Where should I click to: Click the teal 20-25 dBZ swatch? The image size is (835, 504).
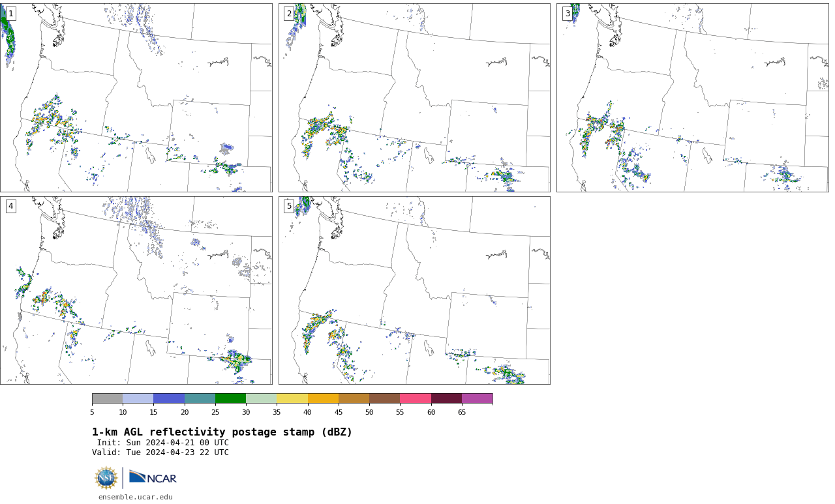(200, 398)
